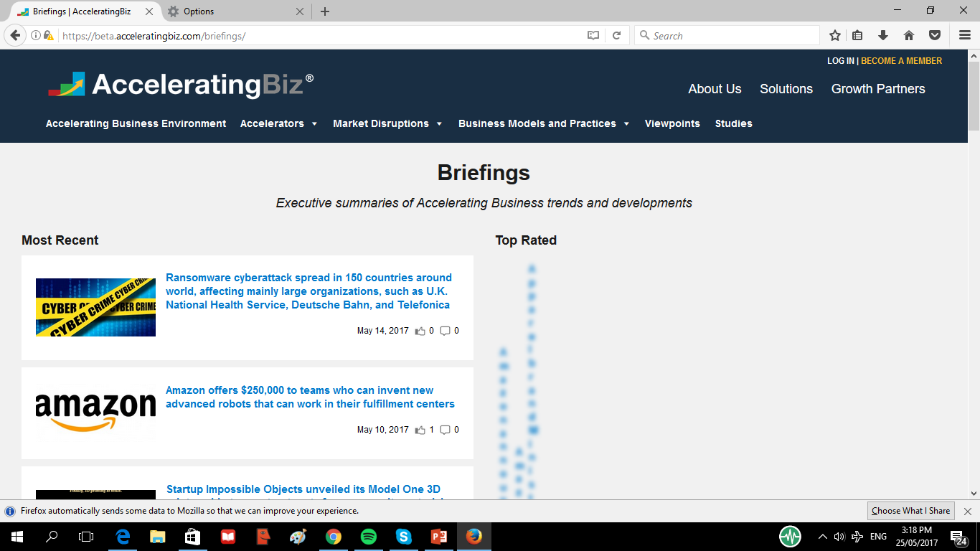The width and height of the screenshot is (980, 551).
Task: Launch Microsoft Edge from taskbar
Action: [123, 536]
